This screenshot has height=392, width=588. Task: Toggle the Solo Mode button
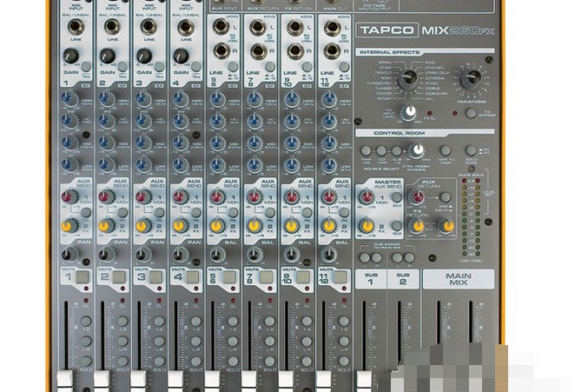coord(471,150)
